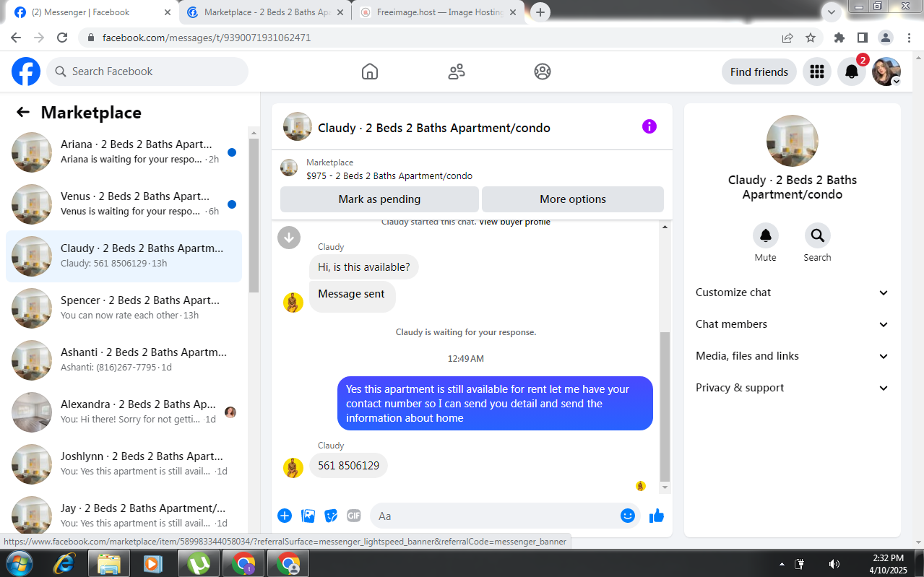
Task: Click Claudy's avatar next to 561 8506129
Action: tap(293, 467)
